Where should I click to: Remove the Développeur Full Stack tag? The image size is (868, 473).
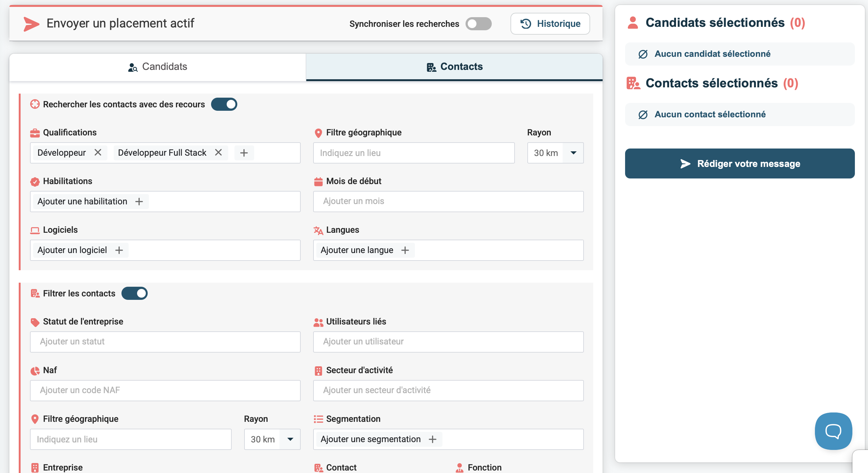pyautogui.click(x=218, y=153)
